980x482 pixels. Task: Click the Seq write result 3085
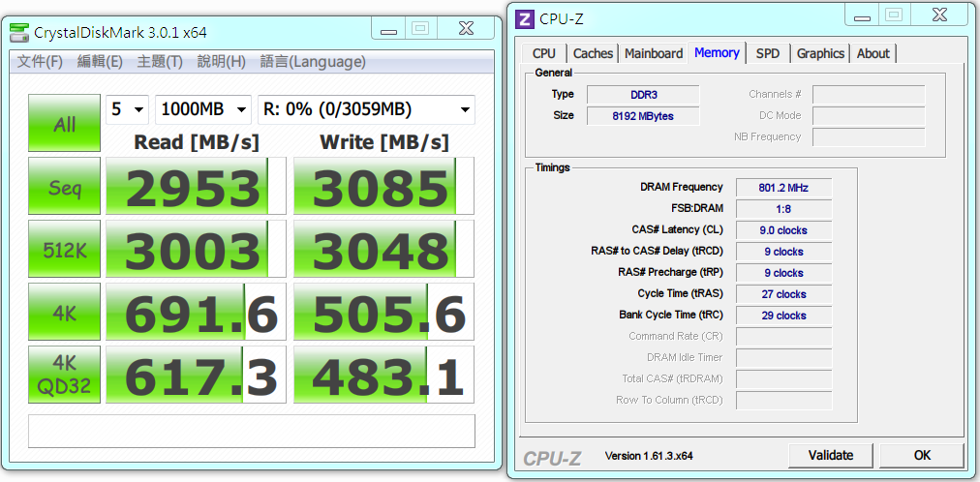(383, 186)
